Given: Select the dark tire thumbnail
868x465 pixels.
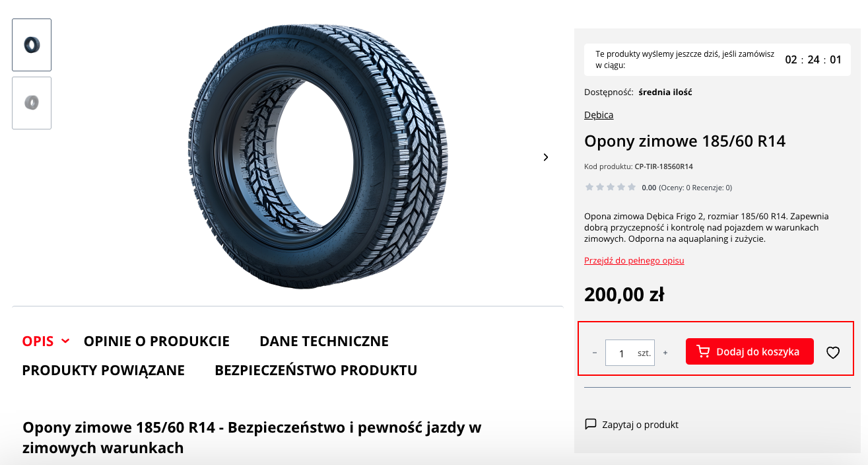Looking at the screenshot, I should [32, 45].
